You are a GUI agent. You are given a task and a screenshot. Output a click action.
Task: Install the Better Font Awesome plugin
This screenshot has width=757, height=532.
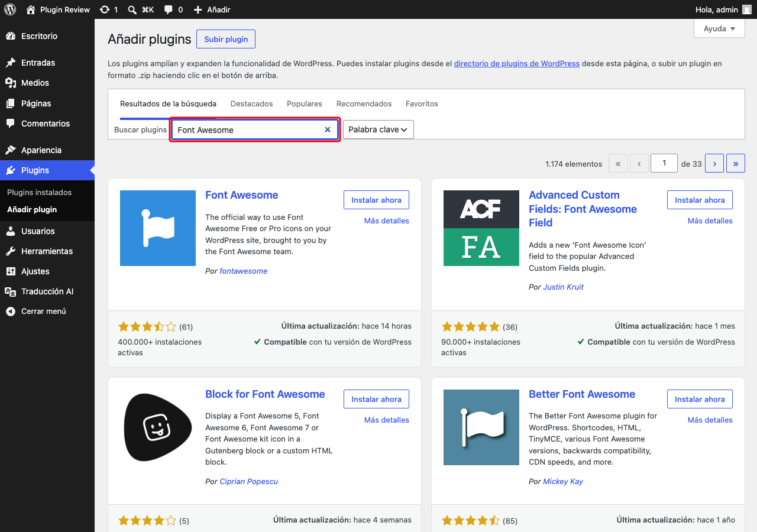[700, 399]
